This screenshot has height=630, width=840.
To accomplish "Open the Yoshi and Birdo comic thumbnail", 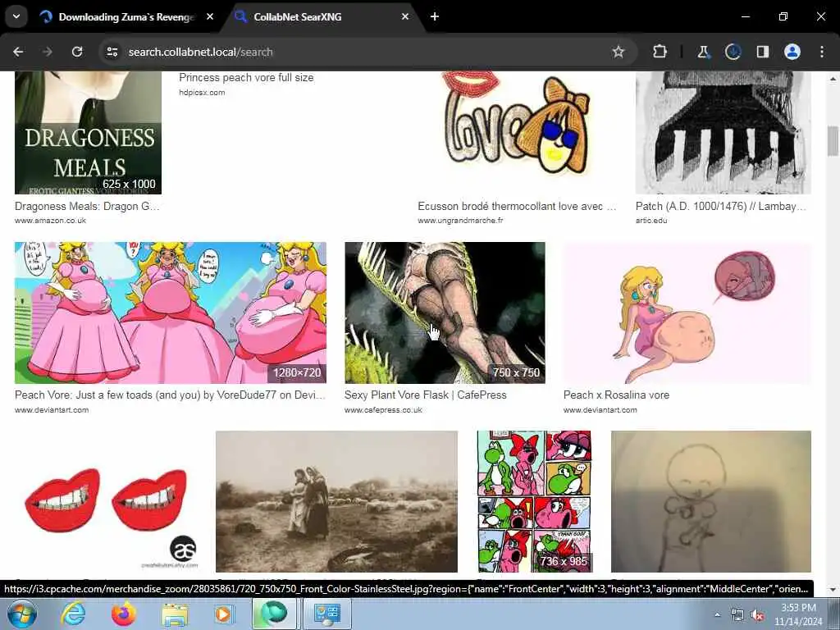I will click(534, 501).
